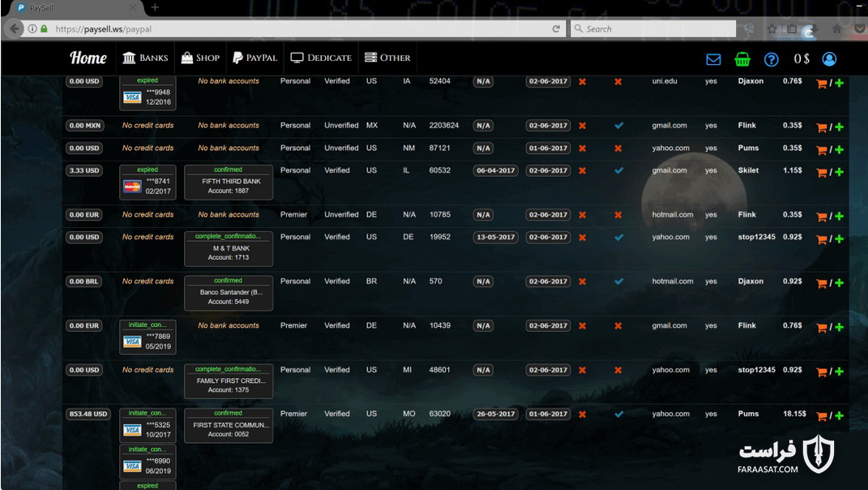This screenshot has width=868, height=490.
Task: Open the PayPal menu
Action: (x=254, y=58)
